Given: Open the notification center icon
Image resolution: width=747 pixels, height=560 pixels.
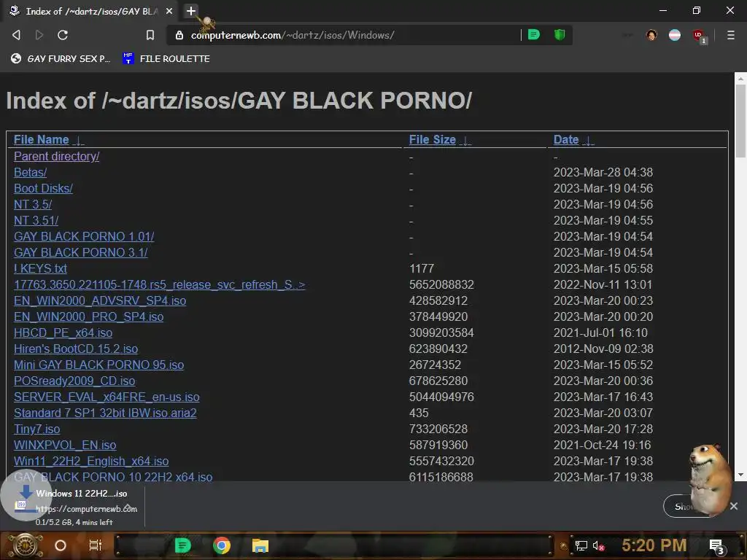Looking at the screenshot, I should [717, 547].
